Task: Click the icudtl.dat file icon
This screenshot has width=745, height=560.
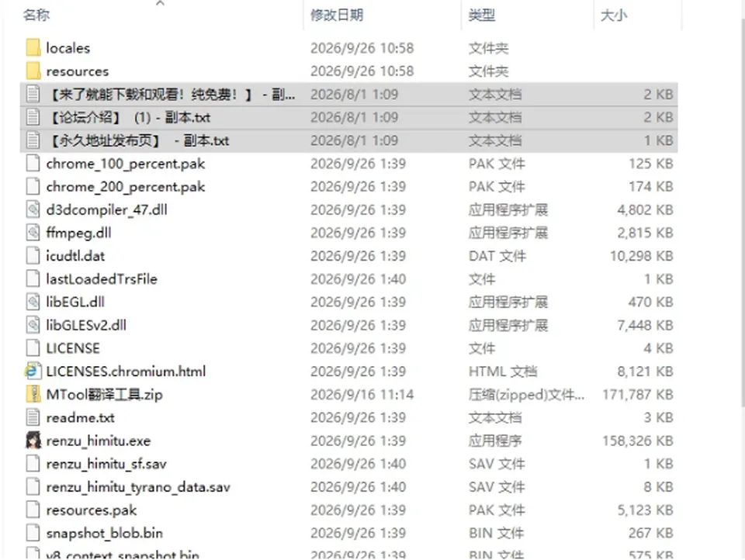Action: 33,256
